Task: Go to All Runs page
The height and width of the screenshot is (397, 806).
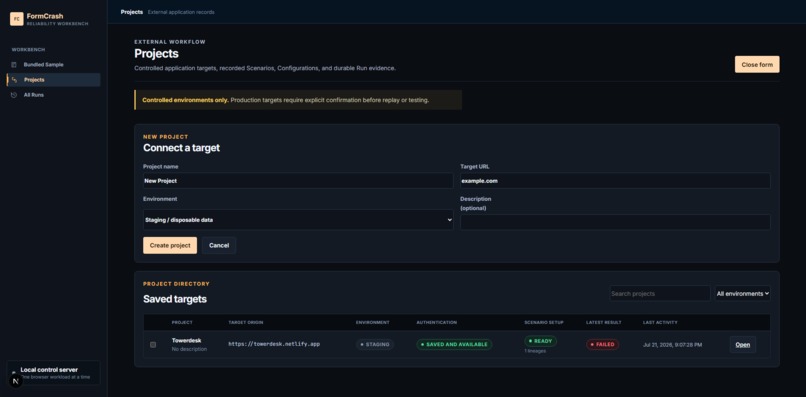Action: click(53, 95)
